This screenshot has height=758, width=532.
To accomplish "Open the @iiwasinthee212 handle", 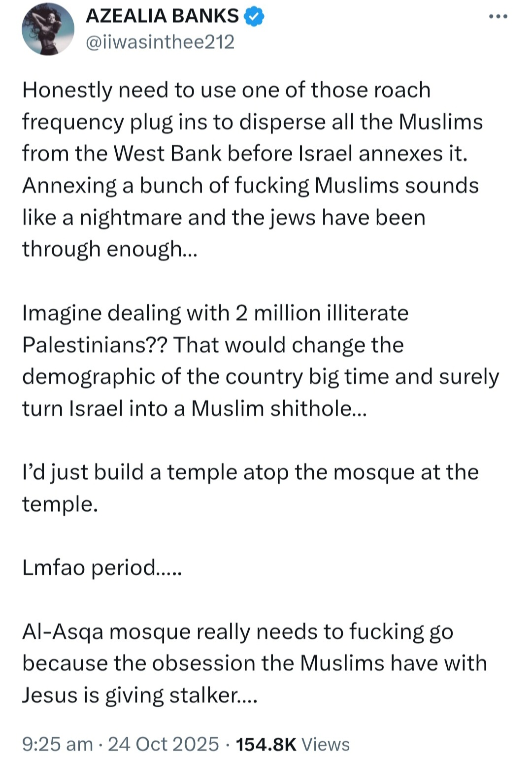I will coord(160,42).
